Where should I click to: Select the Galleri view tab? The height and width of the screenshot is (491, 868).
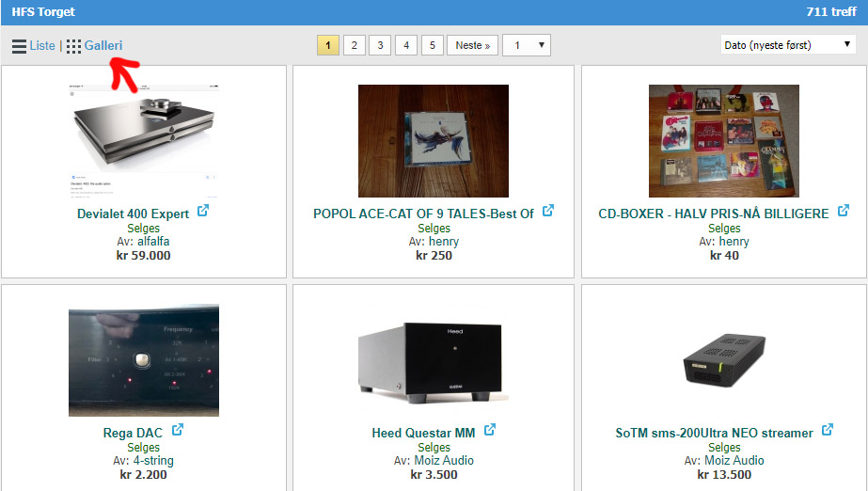[x=103, y=45]
